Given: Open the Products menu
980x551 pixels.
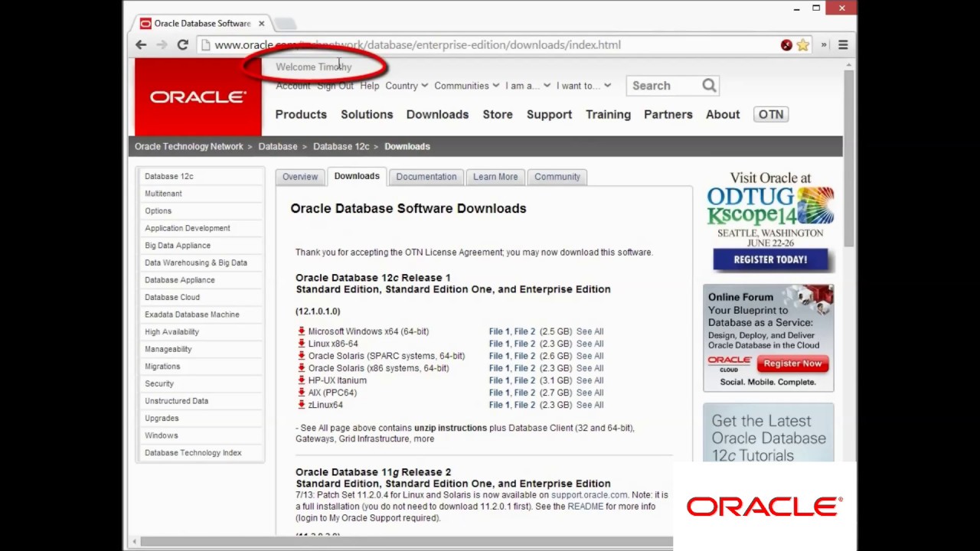Looking at the screenshot, I should 301,115.
